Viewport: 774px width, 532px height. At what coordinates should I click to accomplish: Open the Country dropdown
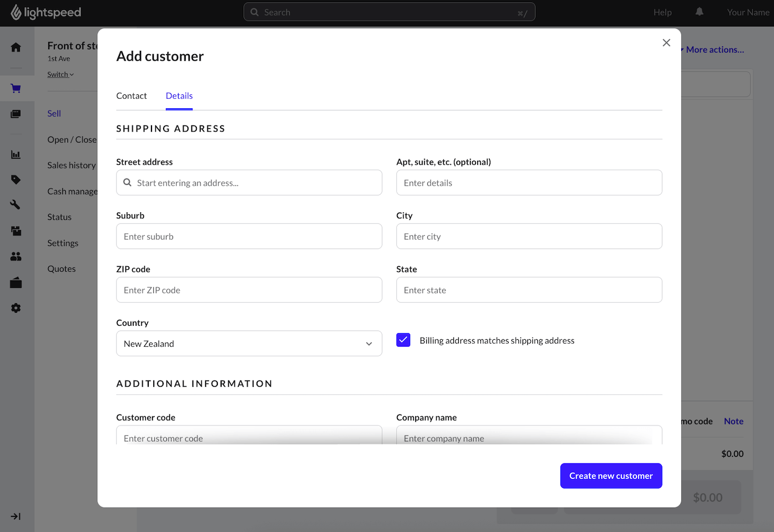249,344
